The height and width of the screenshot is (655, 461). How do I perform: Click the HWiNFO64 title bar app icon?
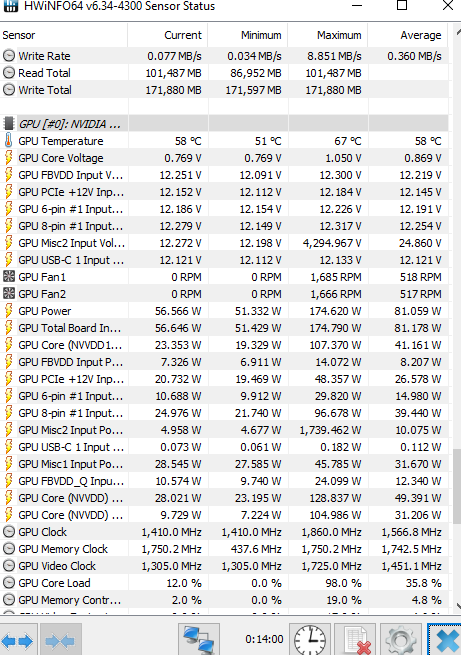[x=11, y=5]
